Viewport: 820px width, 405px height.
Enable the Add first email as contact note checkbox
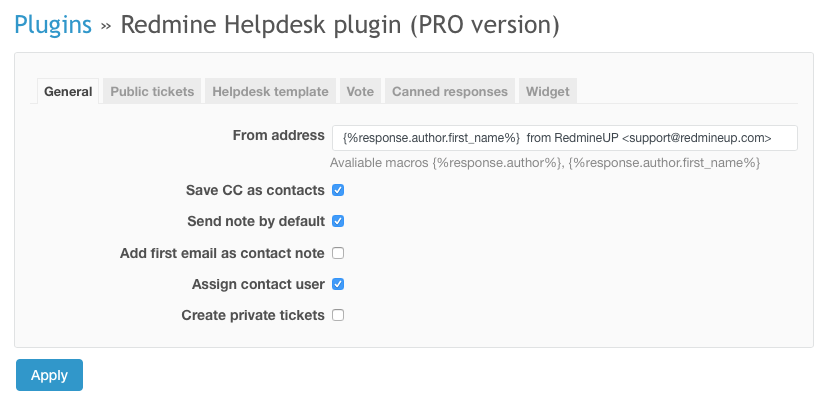point(338,253)
